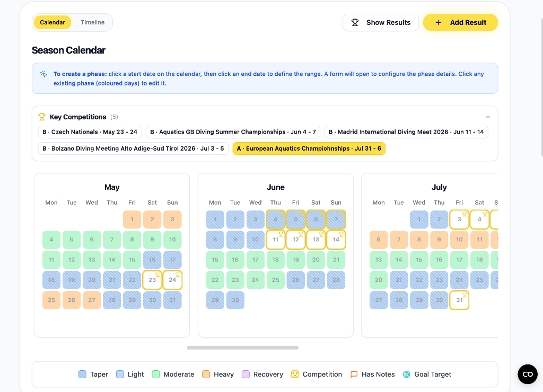Open Aquatics GB Diving Summer Championships chip
The image size is (543, 392).
[233, 132]
